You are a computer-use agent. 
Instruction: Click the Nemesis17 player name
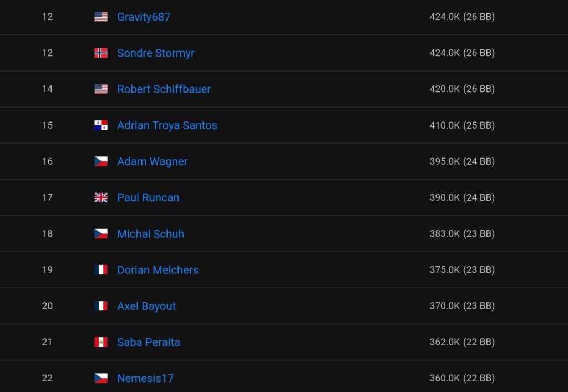[x=145, y=378]
